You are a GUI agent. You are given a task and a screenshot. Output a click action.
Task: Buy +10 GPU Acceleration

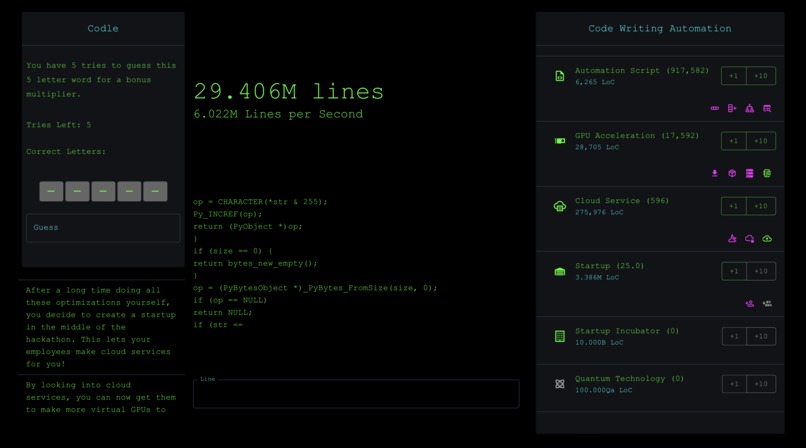coord(761,141)
